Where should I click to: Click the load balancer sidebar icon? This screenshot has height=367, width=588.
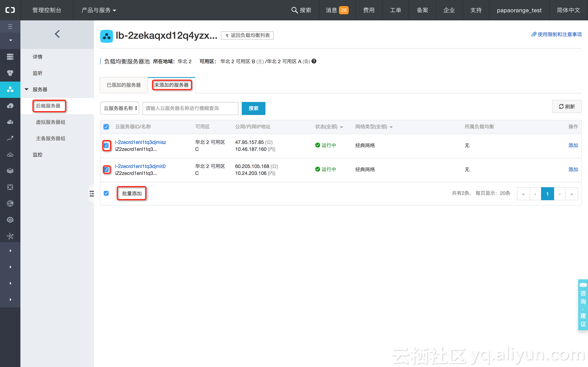tap(10, 90)
